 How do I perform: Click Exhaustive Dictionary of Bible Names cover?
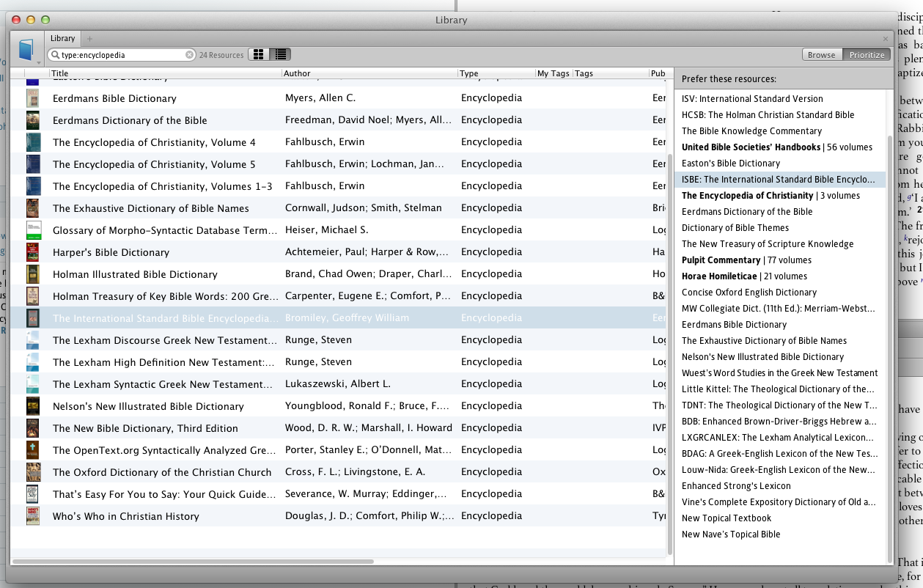[x=33, y=208]
